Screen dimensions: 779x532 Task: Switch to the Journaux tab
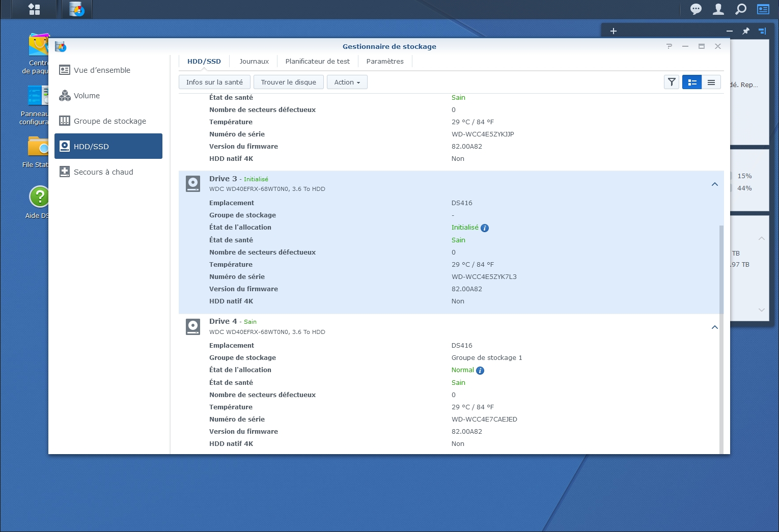click(x=254, y=61)
